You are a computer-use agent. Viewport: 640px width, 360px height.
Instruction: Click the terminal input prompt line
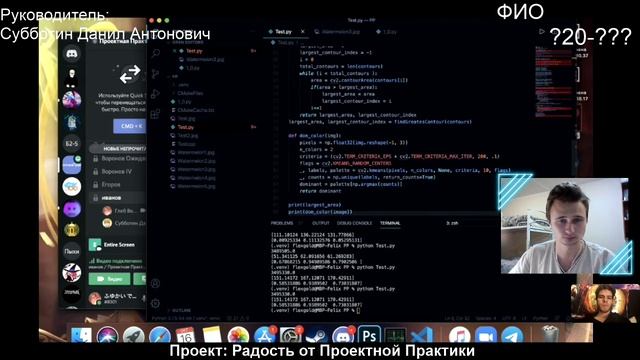316,311
